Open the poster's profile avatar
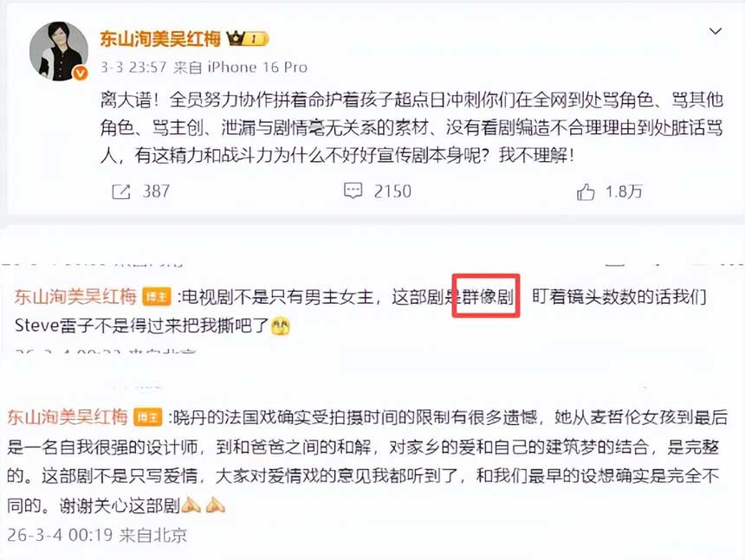 (58, 51)
